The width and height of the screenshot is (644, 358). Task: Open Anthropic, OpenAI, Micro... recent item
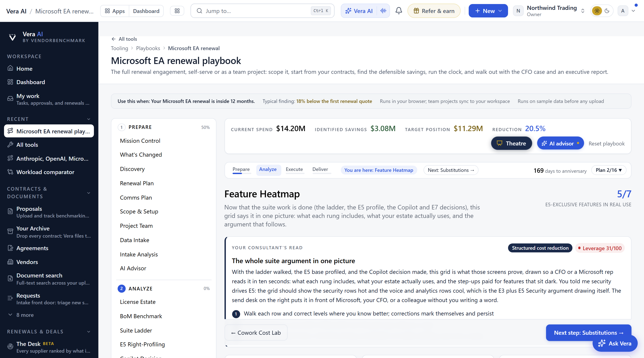pos(49,158)
